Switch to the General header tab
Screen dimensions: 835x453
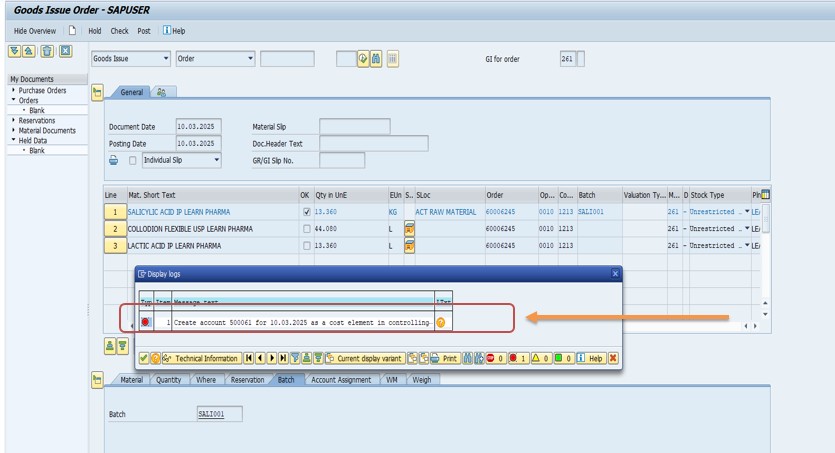(132, 92)
